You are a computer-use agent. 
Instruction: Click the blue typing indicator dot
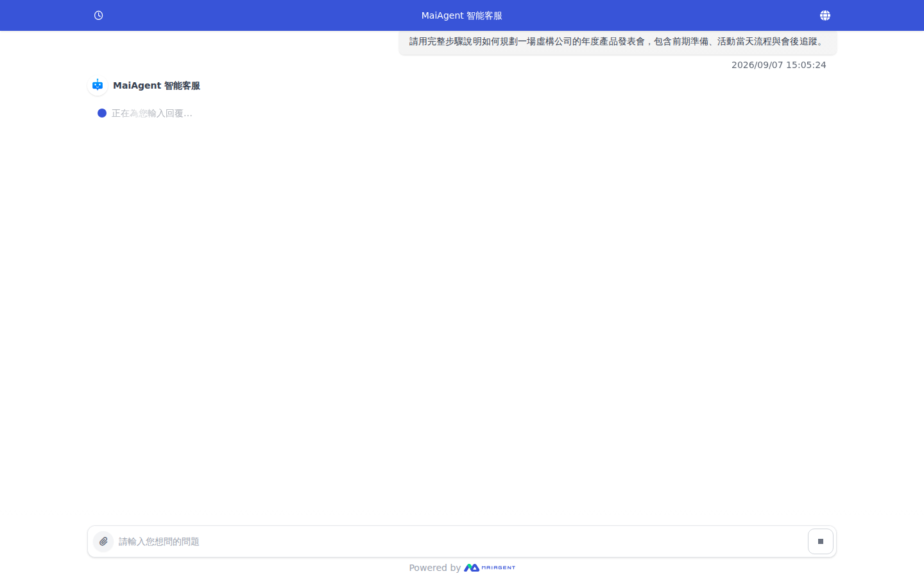[102, 113]
